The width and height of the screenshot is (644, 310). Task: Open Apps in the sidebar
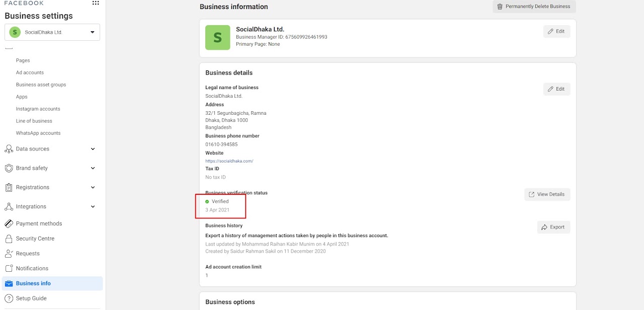22,97
